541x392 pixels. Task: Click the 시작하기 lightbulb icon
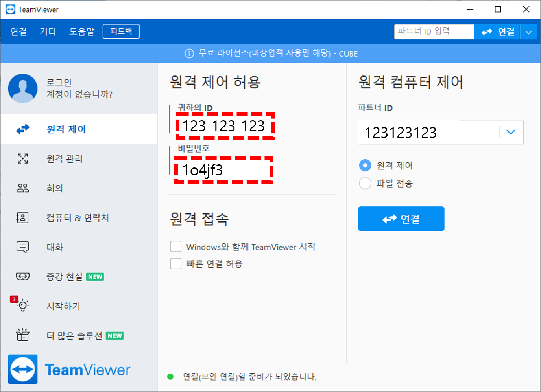coord(23,306)
